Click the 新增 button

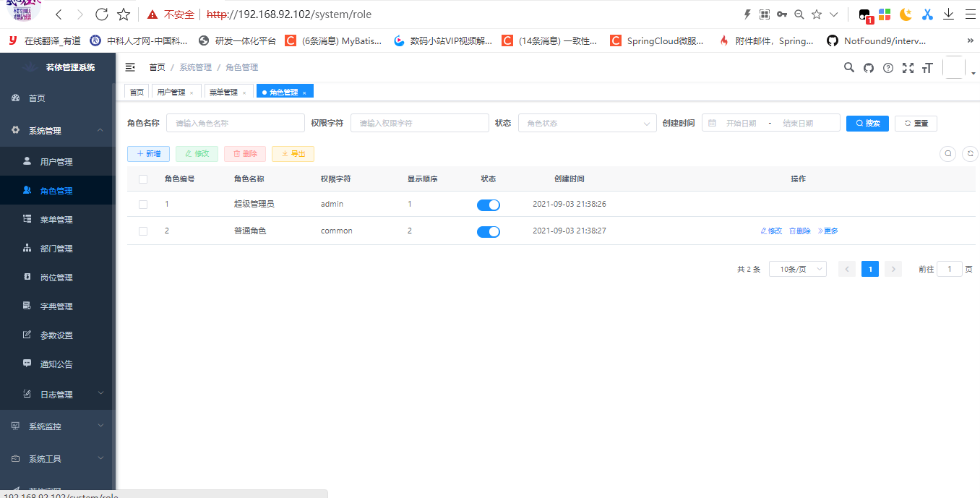coord(148,153)
